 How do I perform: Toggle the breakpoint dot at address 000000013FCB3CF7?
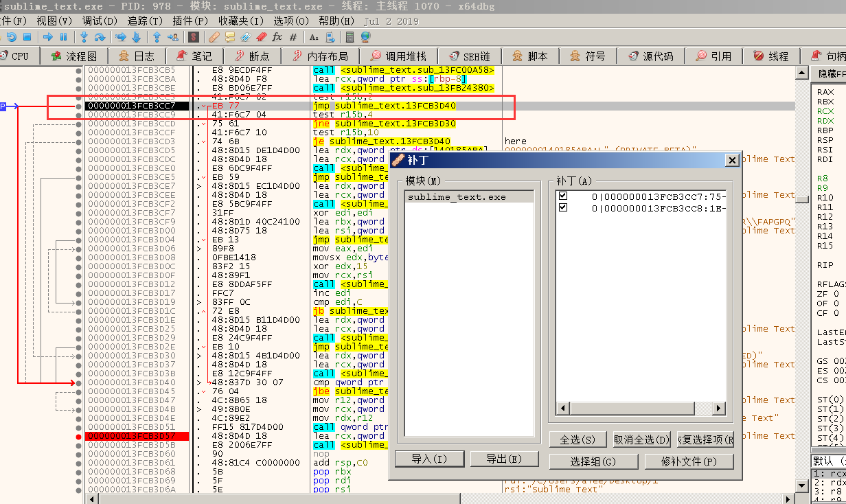[79, 213]
